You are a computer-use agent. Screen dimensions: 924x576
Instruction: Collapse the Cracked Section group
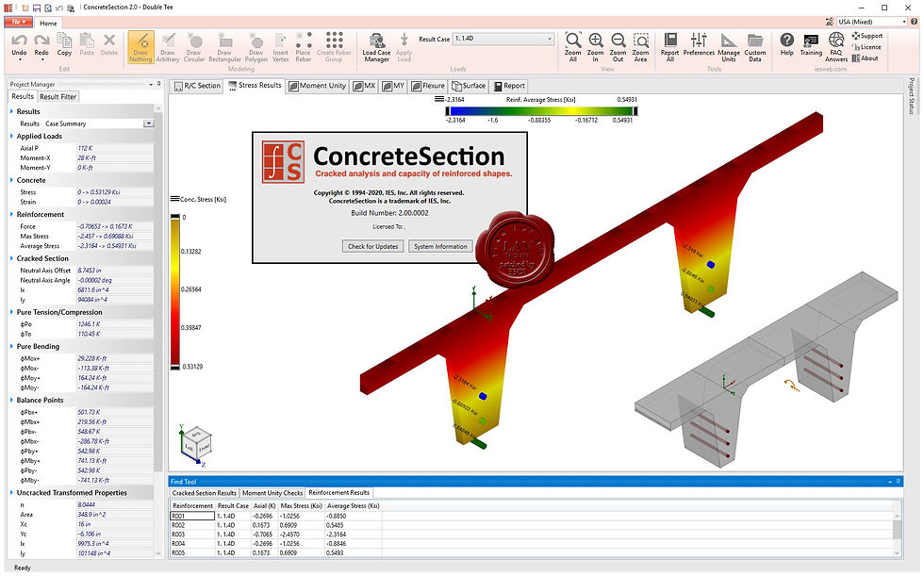tap(11, 258)
